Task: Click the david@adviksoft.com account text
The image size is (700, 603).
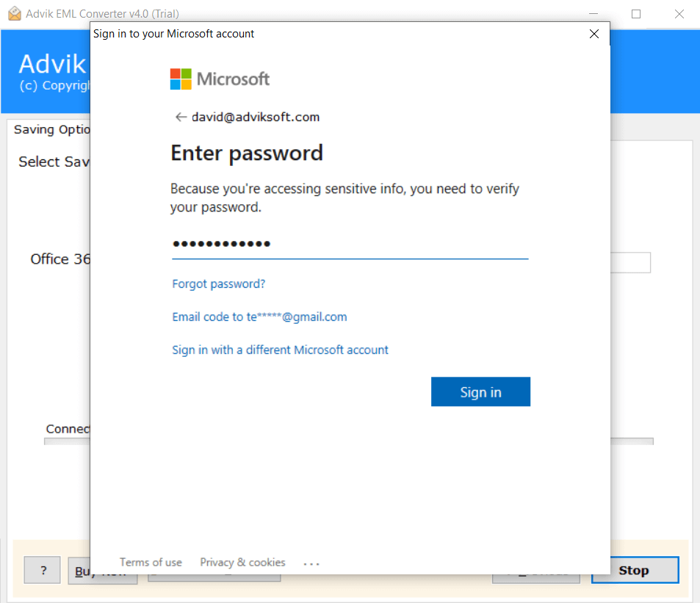Action: (256, 117)
